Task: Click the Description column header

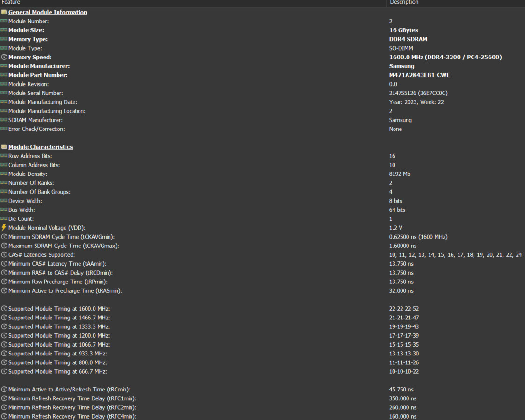Action: [x=404, y=3]
